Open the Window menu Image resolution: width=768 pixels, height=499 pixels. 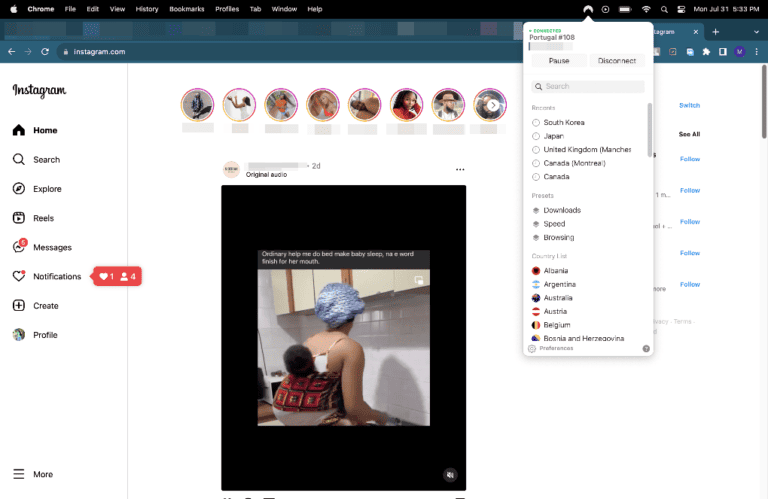[284, 9]
